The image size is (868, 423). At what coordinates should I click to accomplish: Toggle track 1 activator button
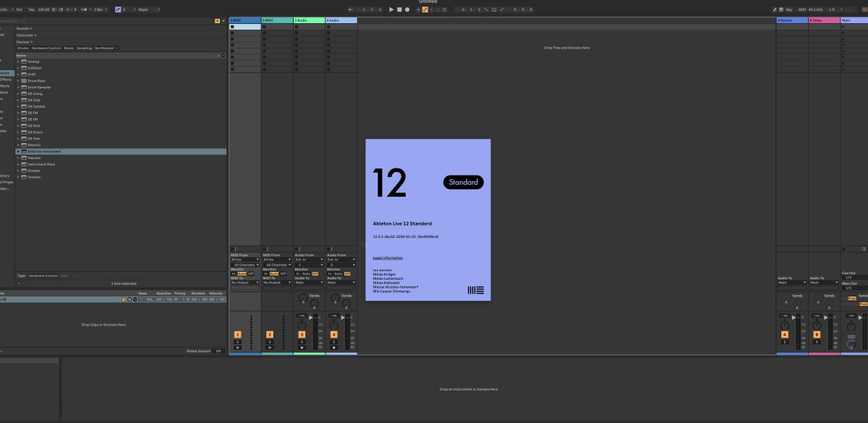click(x=237, y=335)
